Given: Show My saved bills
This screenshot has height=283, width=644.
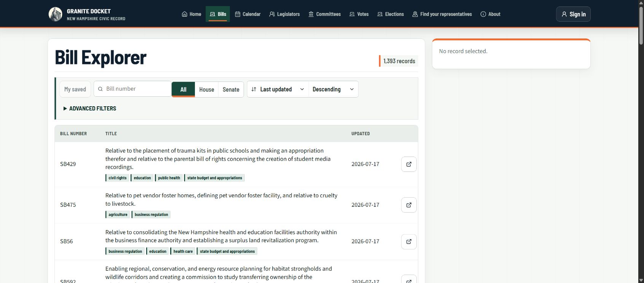Looking at the screenshot, I should [75, 89].
